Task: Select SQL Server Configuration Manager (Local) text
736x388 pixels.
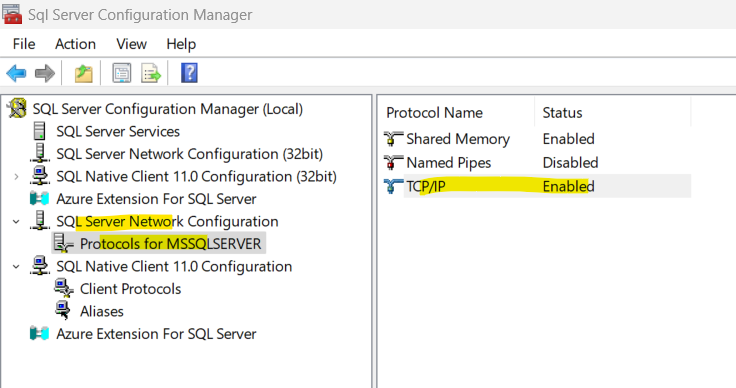Action: tap(168, 109)
